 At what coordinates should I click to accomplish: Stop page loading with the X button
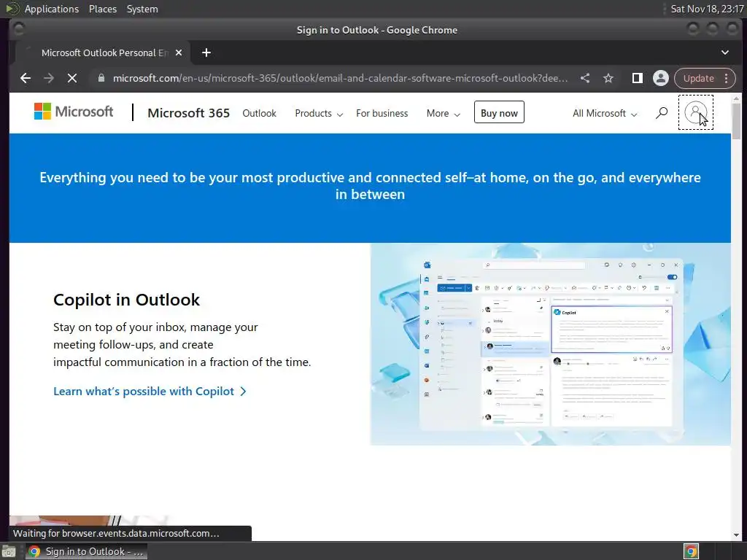72,78
